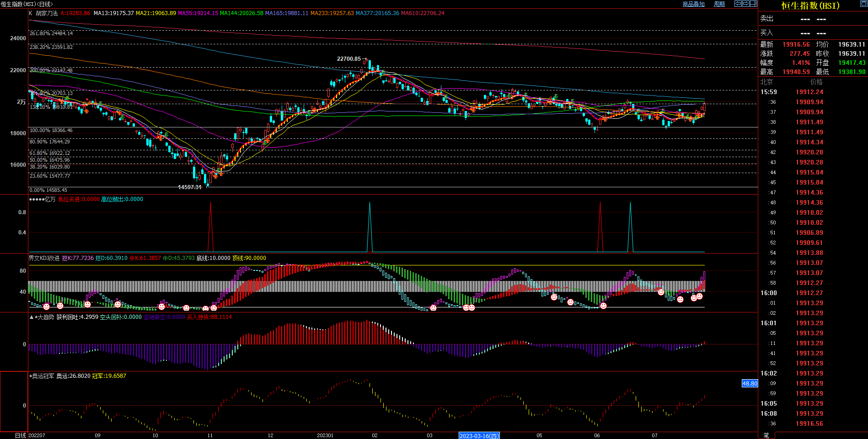
Task: Open the 商品叠加 overlay link
Action: point(693,4)
